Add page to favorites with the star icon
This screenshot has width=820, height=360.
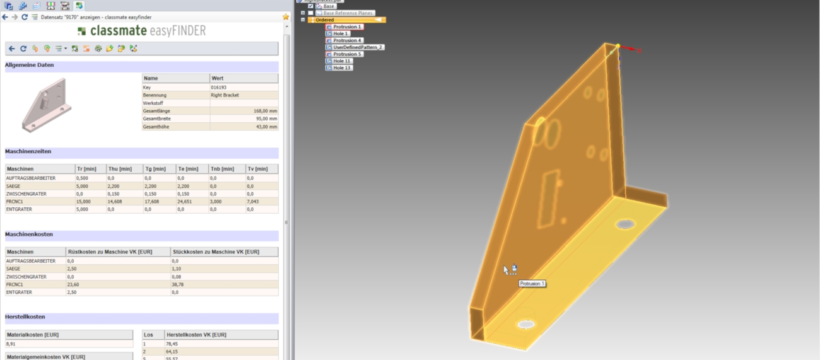tap(286, 17)
